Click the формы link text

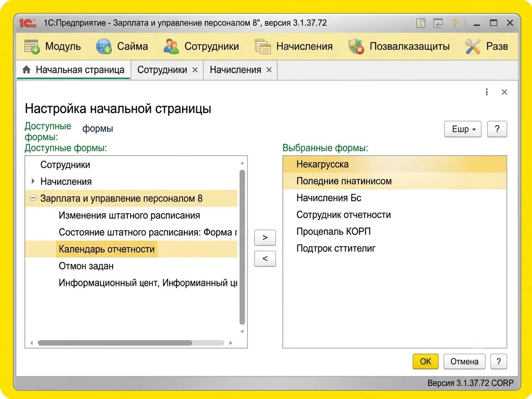click(x=97, y=129)
